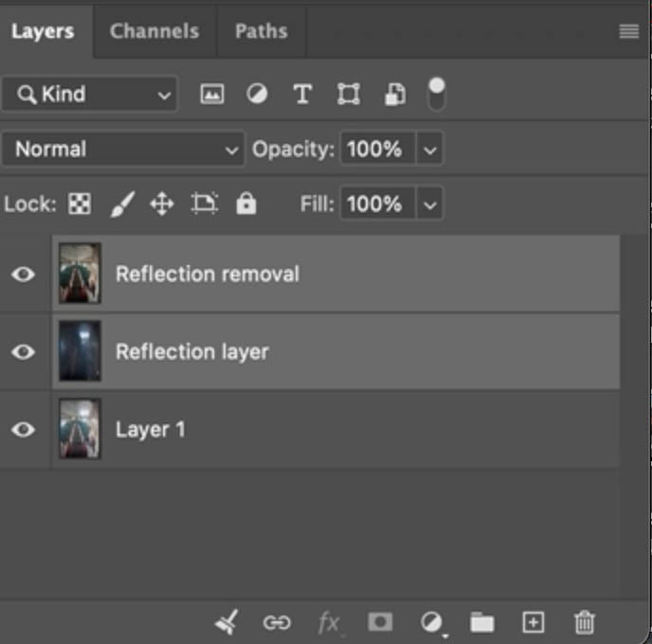
Task: Click the Layer 1 thumbnail
Action: 80,429
